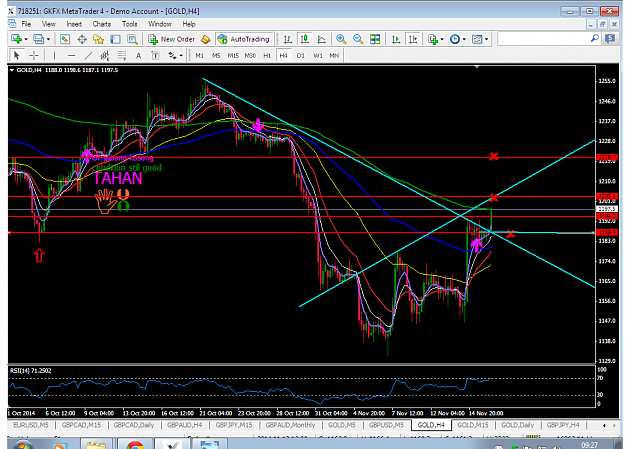Open the Help menu
625x449 pixels.
click(x=189, y=24)
